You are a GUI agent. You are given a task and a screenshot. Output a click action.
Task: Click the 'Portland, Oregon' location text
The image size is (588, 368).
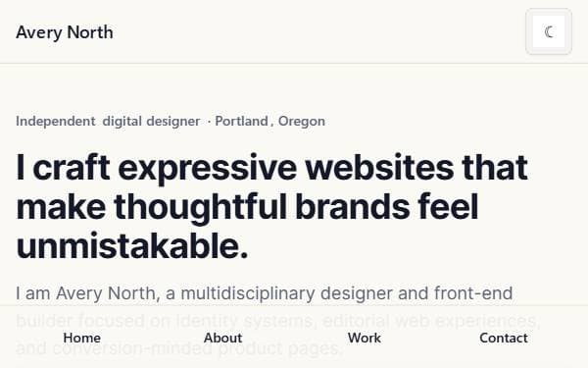270,122
